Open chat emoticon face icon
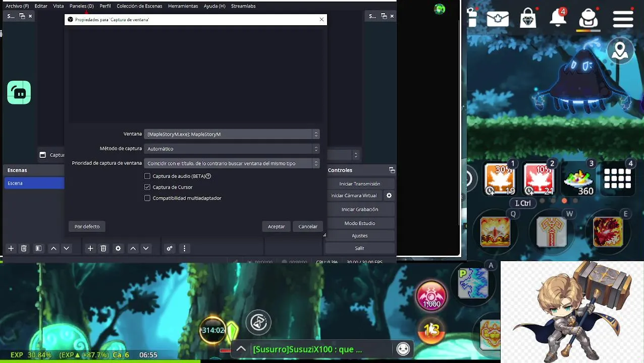This screenshot has height=363, width=644. tap(403, 349)
